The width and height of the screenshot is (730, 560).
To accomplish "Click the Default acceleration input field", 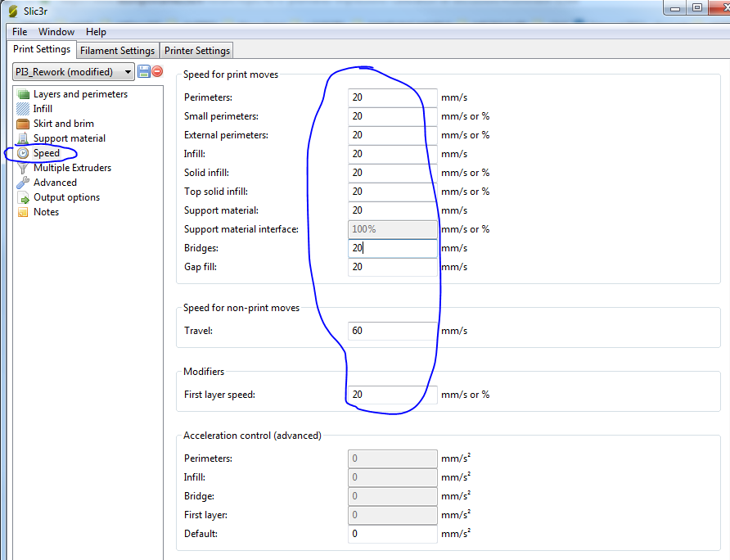I will click(x=393, y=534).
